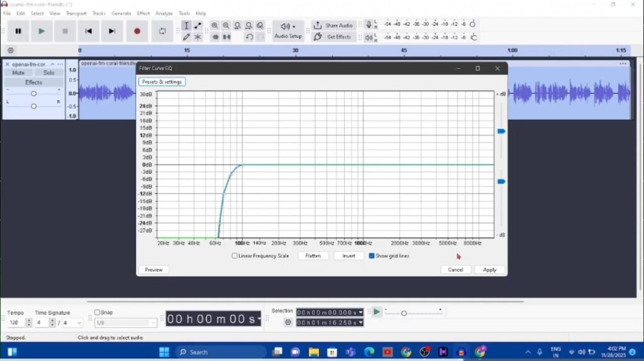Uncheck Show grid lines
This screenshot has width=644, height=361.
pyautogui.click(x=372, y=256)
